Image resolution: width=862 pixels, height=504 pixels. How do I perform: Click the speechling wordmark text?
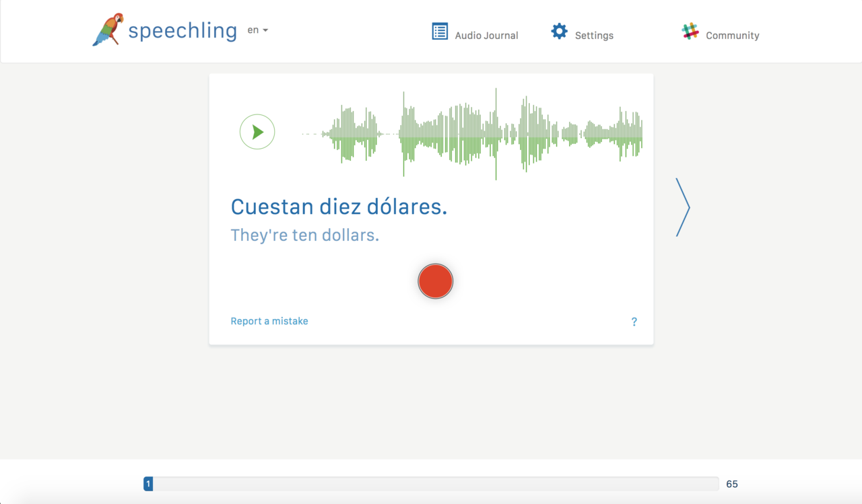pos(183,30)
